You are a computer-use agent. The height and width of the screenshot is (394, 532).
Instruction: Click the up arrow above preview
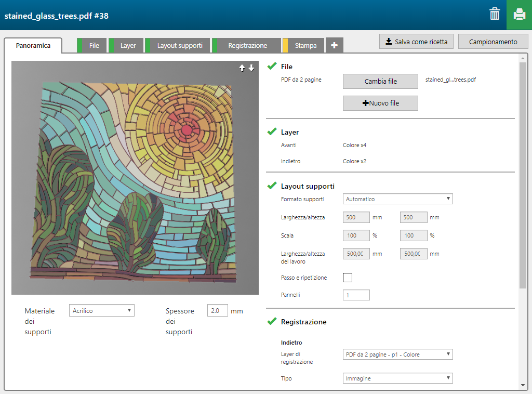242,68
